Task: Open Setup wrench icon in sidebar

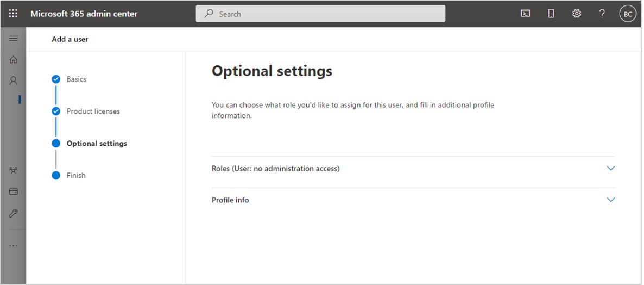Action: [13, 213]
